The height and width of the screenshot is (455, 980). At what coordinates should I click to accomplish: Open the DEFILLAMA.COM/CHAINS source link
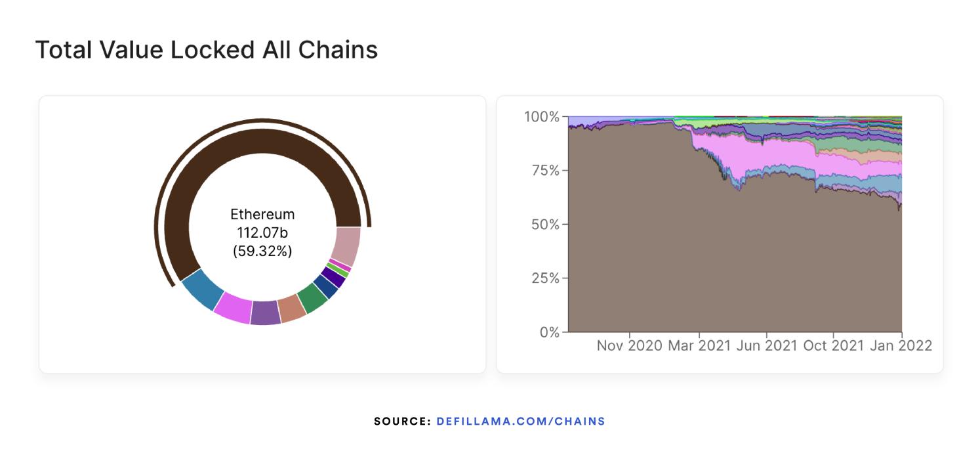click(520, 421)
